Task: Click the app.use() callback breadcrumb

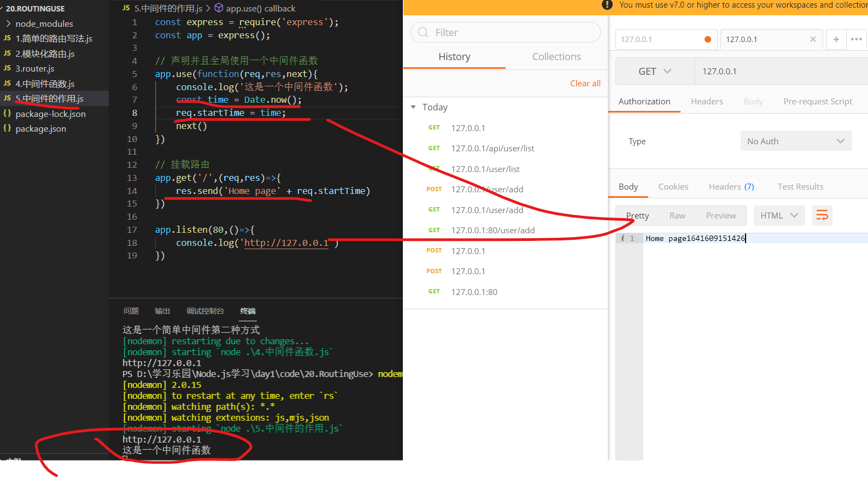Action: pyautogui.click(x=261, y=8)
